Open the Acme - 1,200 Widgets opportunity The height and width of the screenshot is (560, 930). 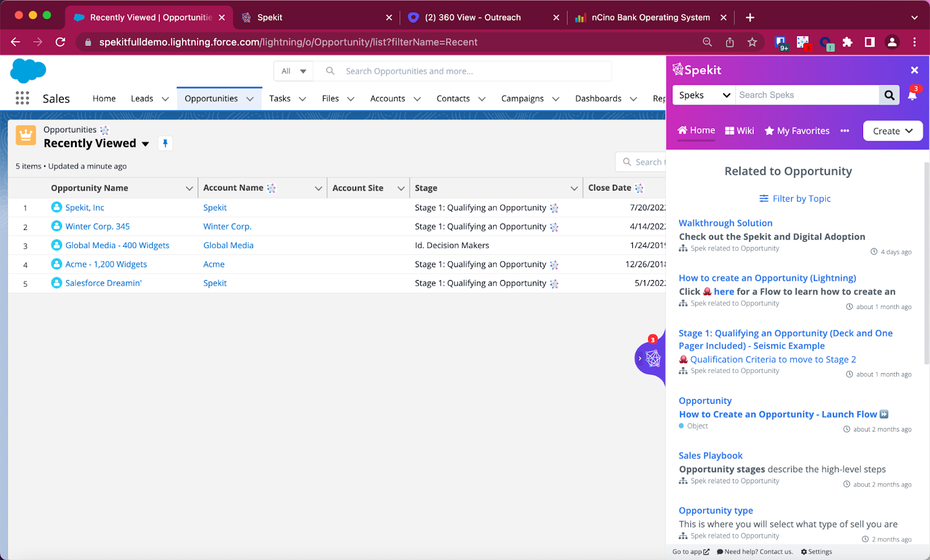coord(106,264)
